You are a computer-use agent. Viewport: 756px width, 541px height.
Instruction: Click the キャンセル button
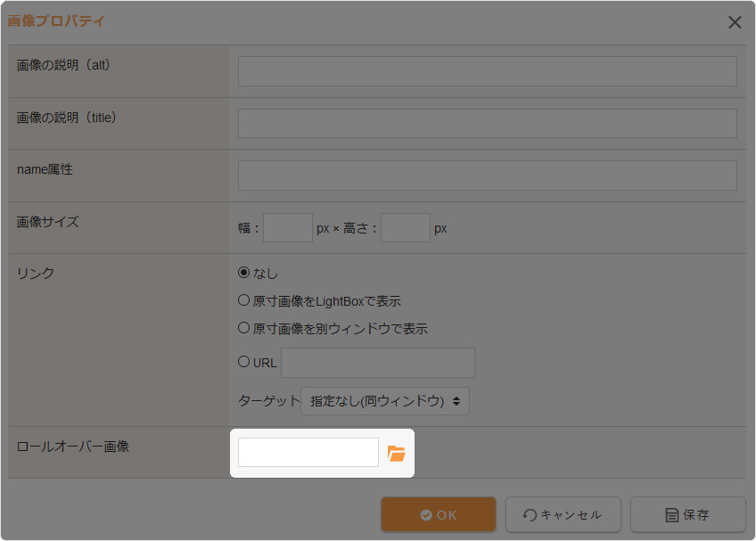click(563, 514)
